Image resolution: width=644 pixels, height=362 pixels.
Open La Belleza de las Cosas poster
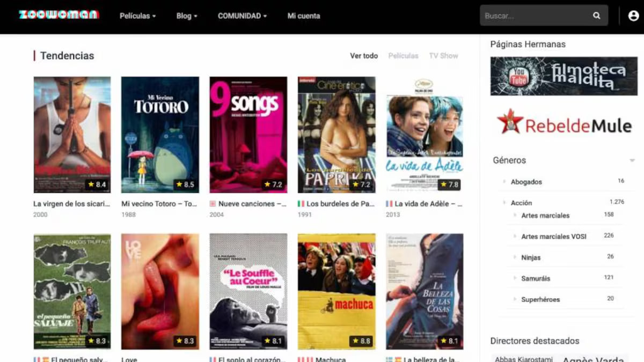tap(425, 292)
